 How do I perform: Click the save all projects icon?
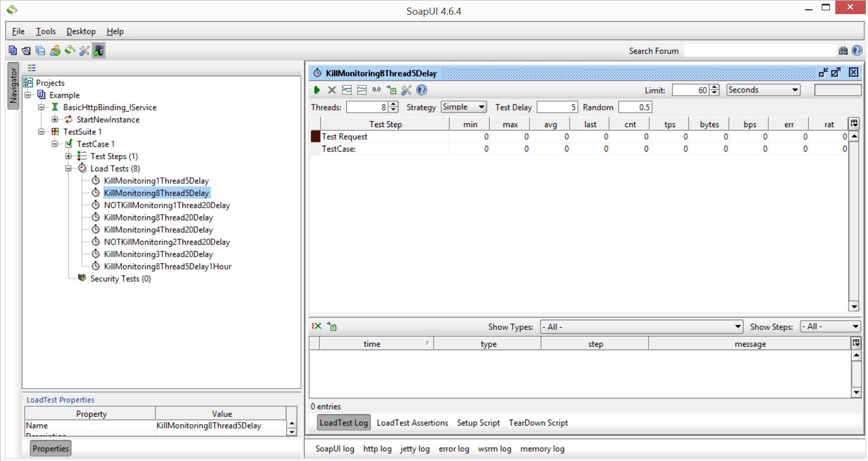[x=40, y=51]
